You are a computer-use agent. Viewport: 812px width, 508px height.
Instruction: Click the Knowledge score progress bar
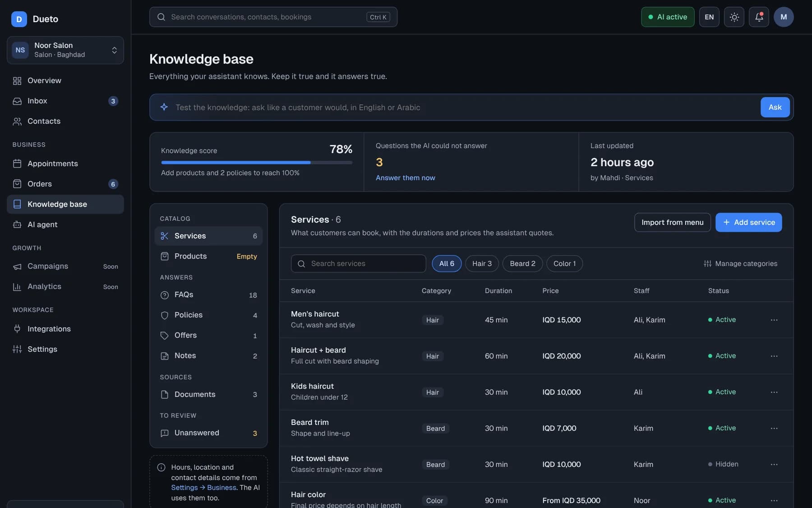point(257,163)
